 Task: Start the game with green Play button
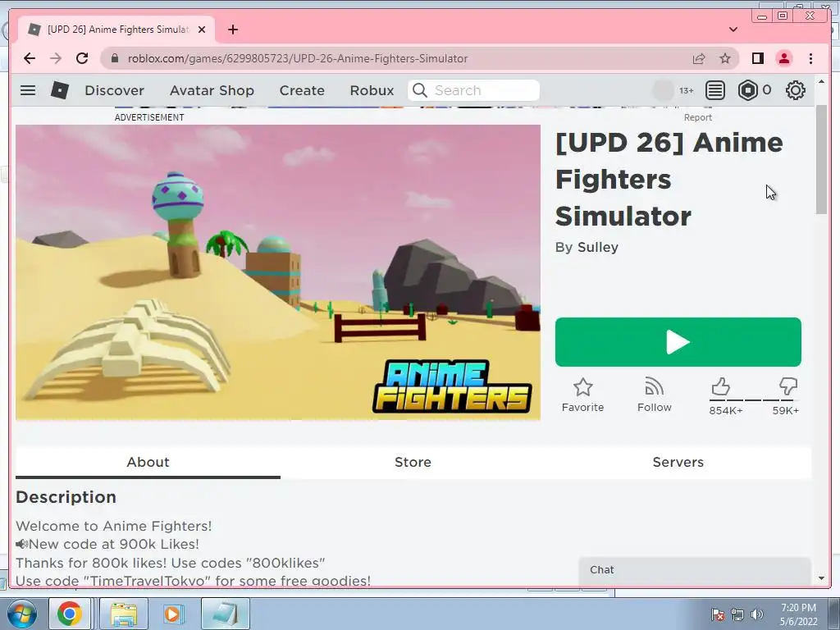click(678, 342)
